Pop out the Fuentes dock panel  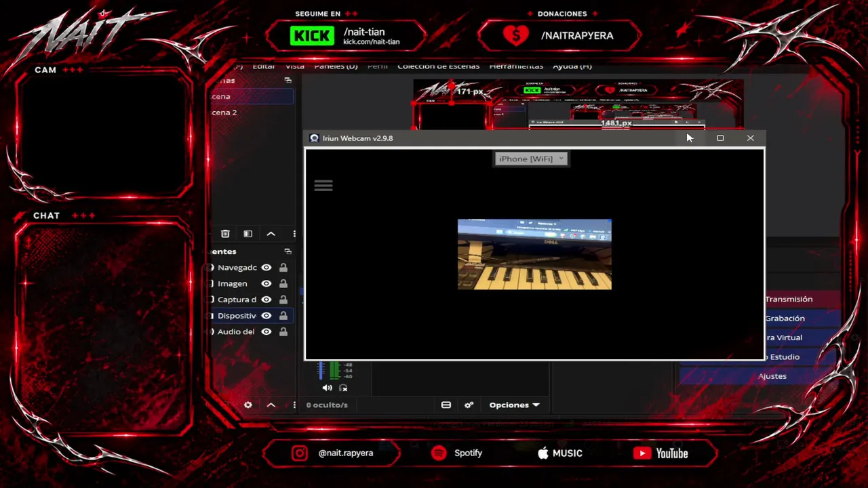click(288, 251)
